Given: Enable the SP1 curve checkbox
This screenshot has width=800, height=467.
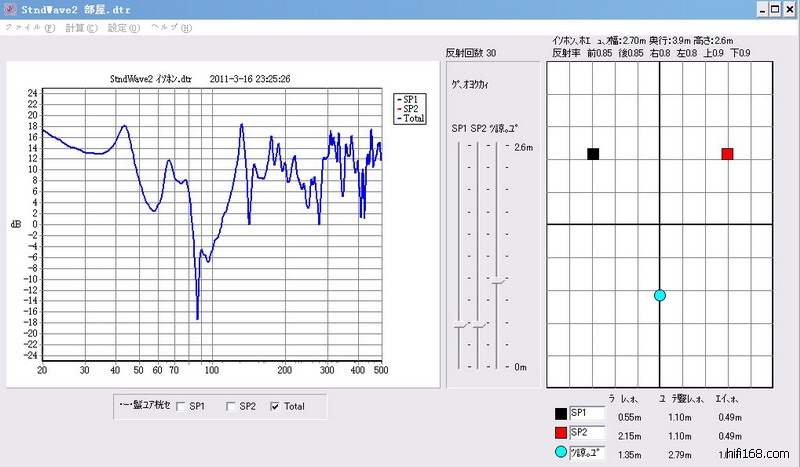Looking at the screenshot, I should (181, 406).
